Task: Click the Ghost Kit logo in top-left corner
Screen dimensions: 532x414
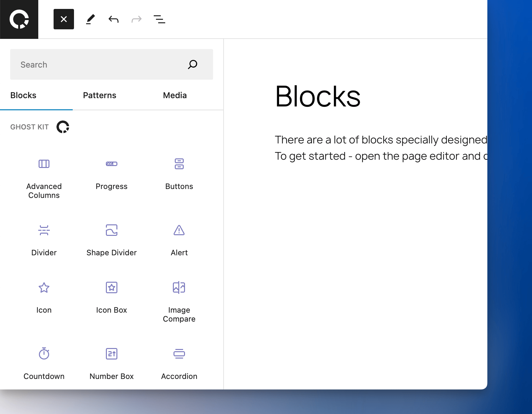Action: [19, 19]
